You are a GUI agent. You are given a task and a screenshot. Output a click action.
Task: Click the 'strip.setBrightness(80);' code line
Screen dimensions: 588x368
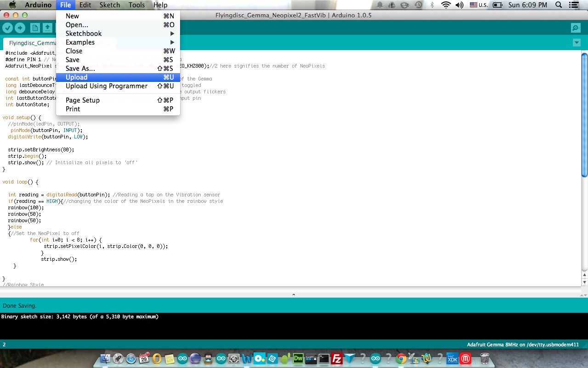tap(41, 149)
